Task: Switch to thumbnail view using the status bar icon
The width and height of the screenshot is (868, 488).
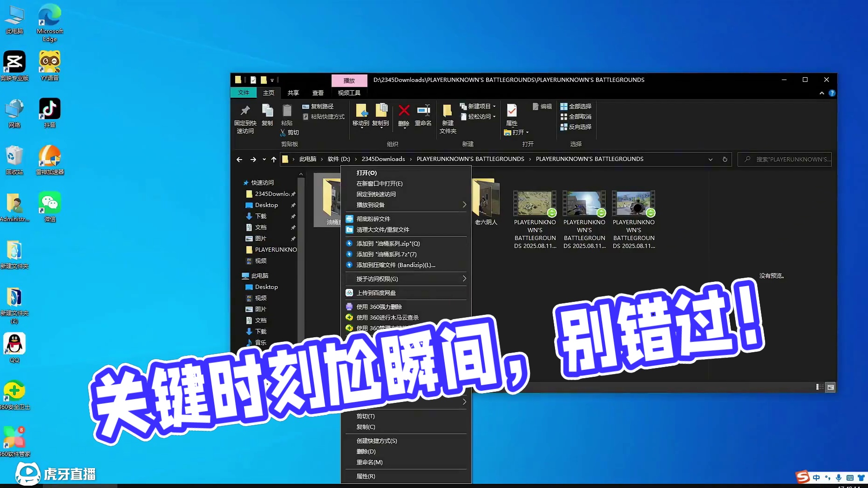Action: pos(830,387)
